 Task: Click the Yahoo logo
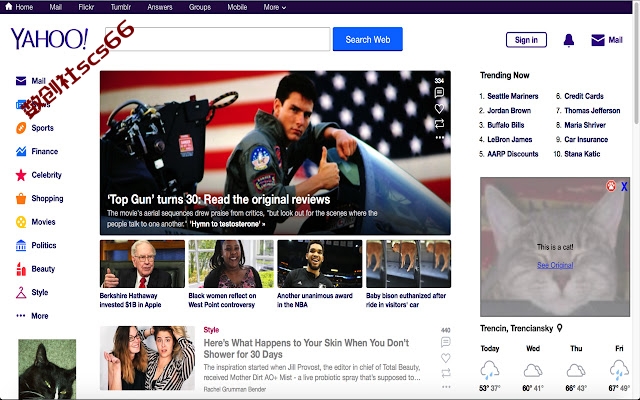(x=49, y=39)
